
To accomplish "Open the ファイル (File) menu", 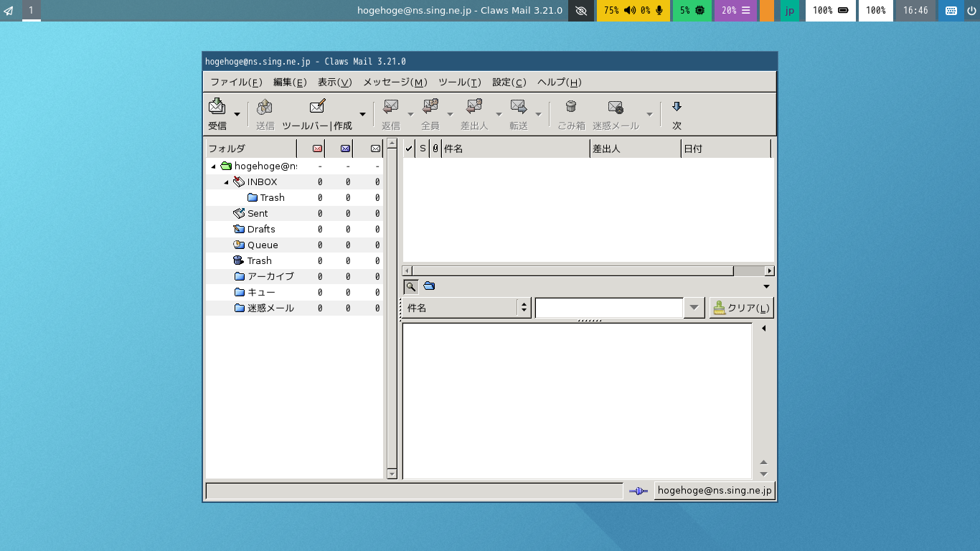I will click(x=235, y=82).
